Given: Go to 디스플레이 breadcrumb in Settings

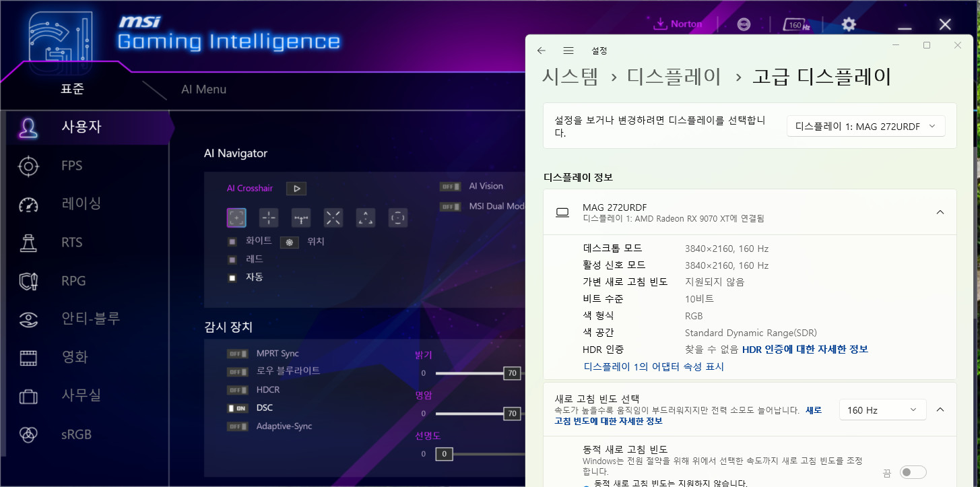Looking at the screenshot, I should [x=674, y=77].
